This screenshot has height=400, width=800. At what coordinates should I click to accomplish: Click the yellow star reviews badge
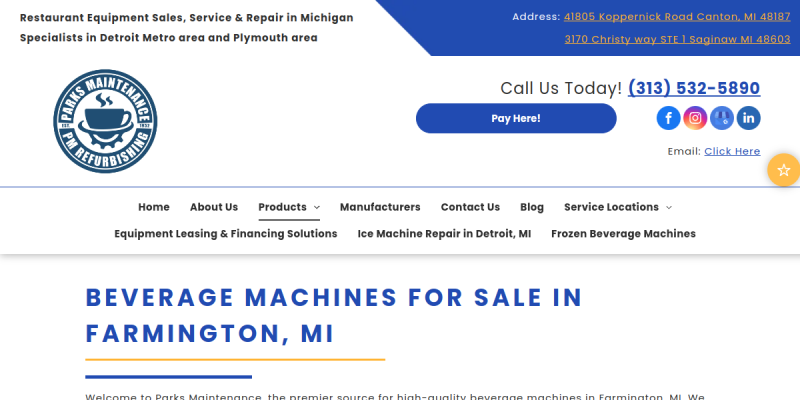pyautogui.click(x=784, y=170)
